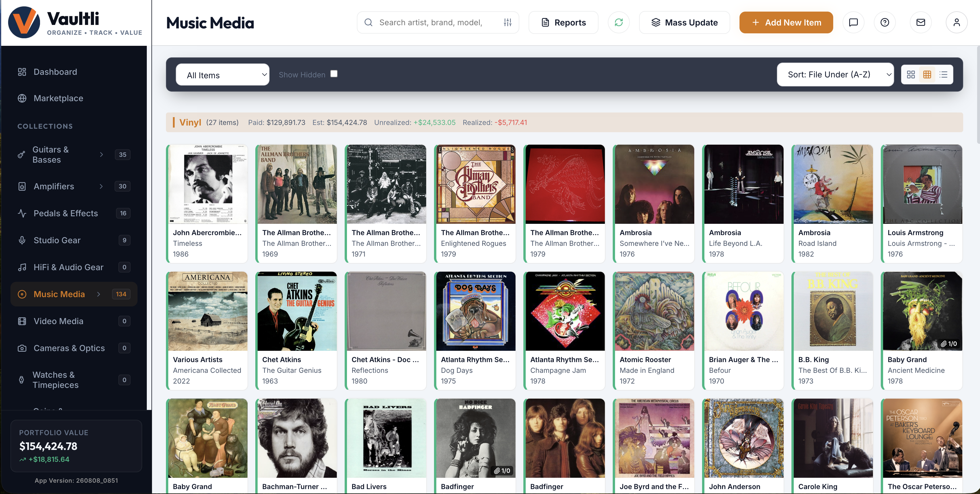Click the Amplifiers speaker icon

click(22, 186)
